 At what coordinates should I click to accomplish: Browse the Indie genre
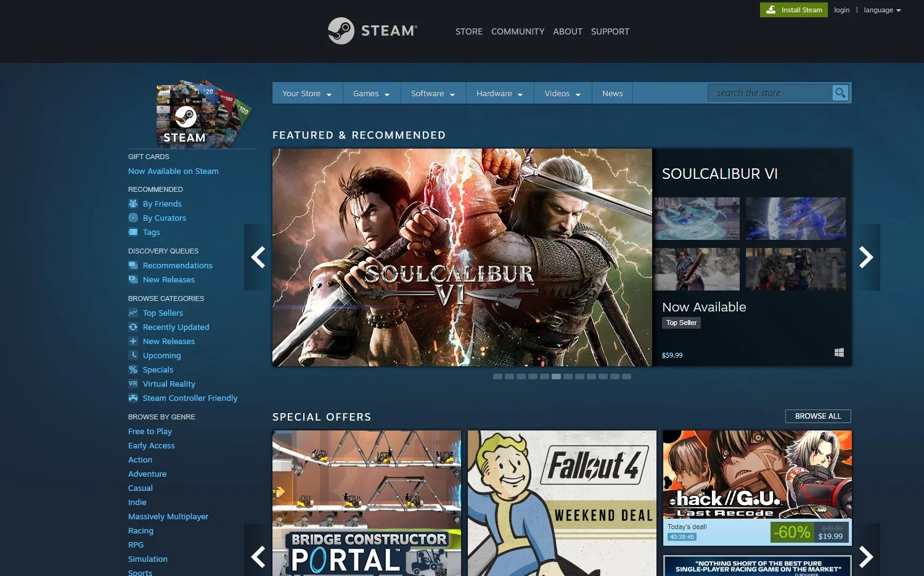pos(137,502)
